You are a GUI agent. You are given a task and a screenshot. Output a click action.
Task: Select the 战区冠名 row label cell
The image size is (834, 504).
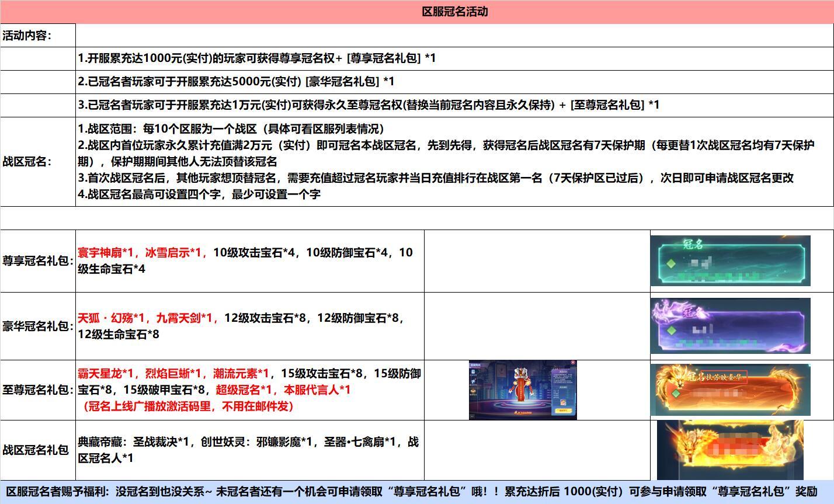coord(38,162)
